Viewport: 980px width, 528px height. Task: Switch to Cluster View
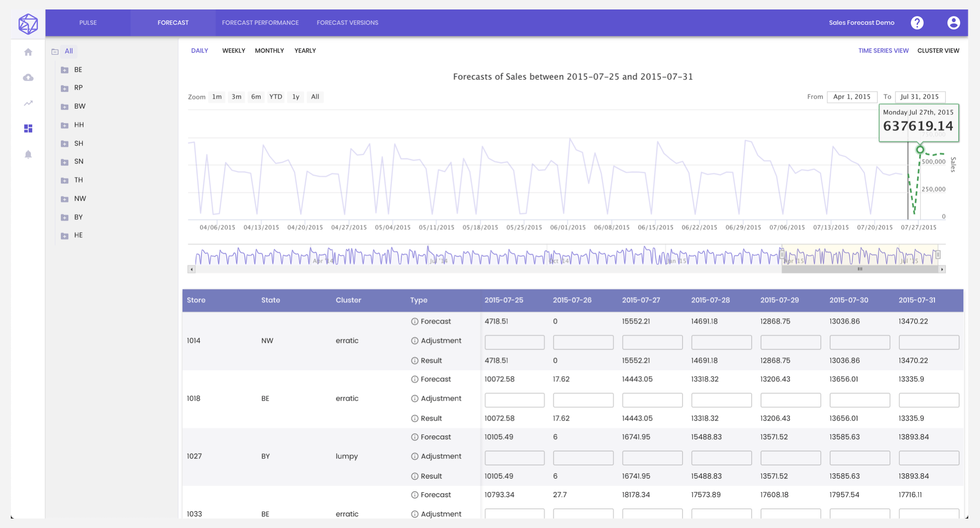click(x=938, y=51)
